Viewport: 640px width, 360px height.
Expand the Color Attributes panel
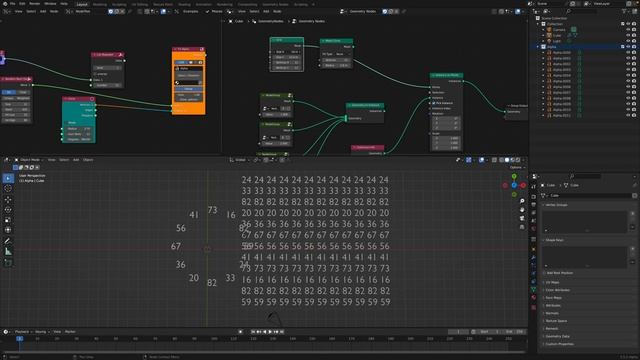557,290
